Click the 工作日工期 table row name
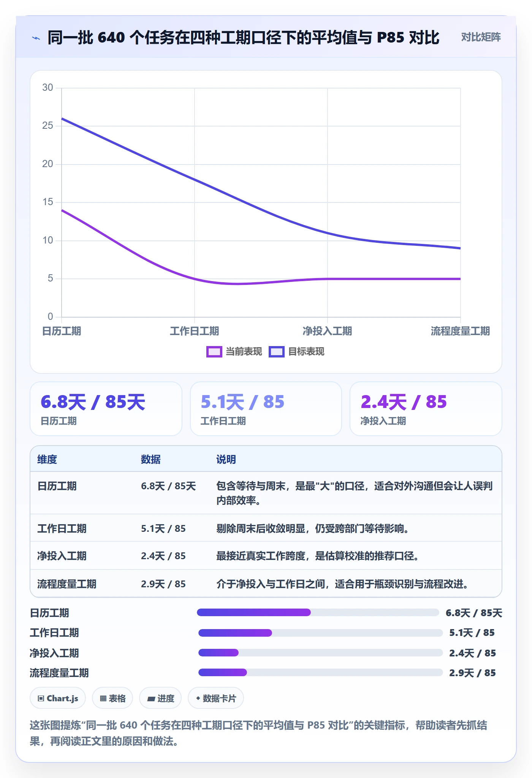Viewport: 532px width, 778px height. tap(62, 528)
